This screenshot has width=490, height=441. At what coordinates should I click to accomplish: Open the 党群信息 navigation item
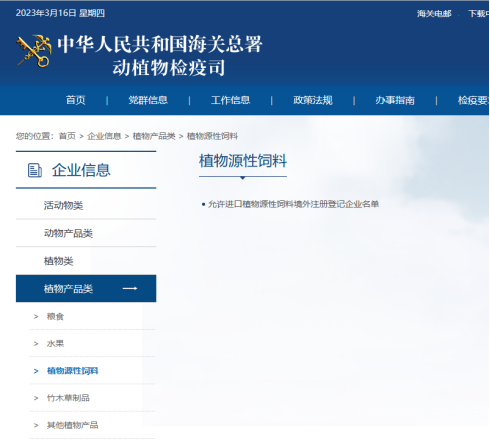click(x=148, y=100)
